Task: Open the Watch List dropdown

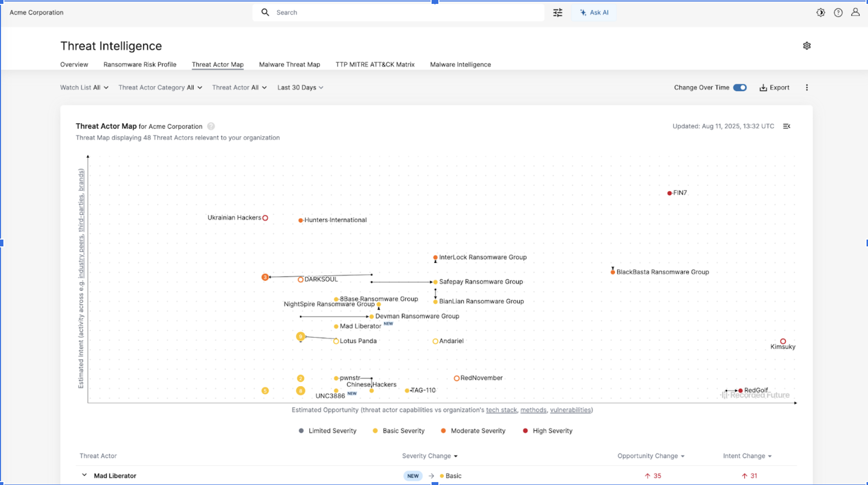Action: [x=84, y=88]
